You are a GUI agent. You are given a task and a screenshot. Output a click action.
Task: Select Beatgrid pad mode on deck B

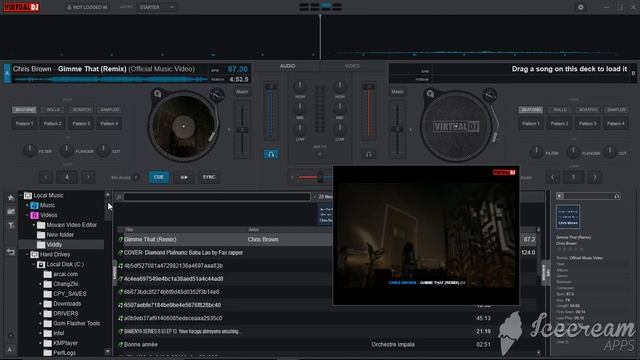tap(531, 110)
